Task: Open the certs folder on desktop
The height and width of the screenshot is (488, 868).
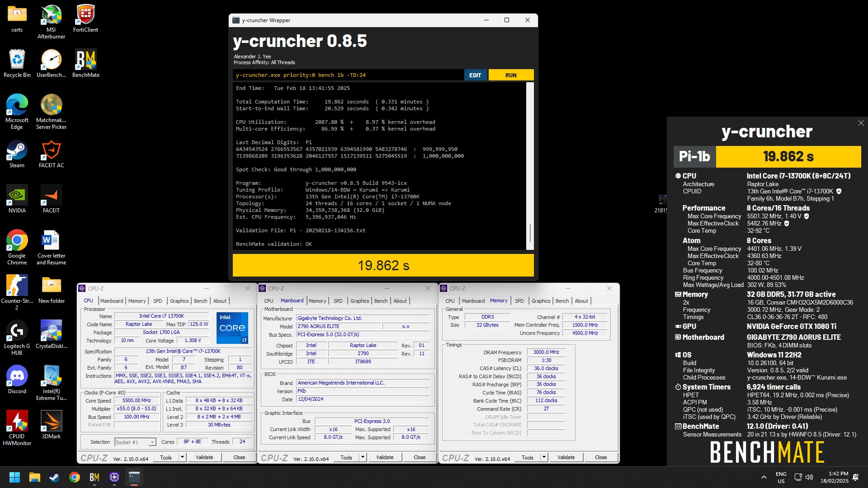Action: pyautogui.click(x=17, y=19)
